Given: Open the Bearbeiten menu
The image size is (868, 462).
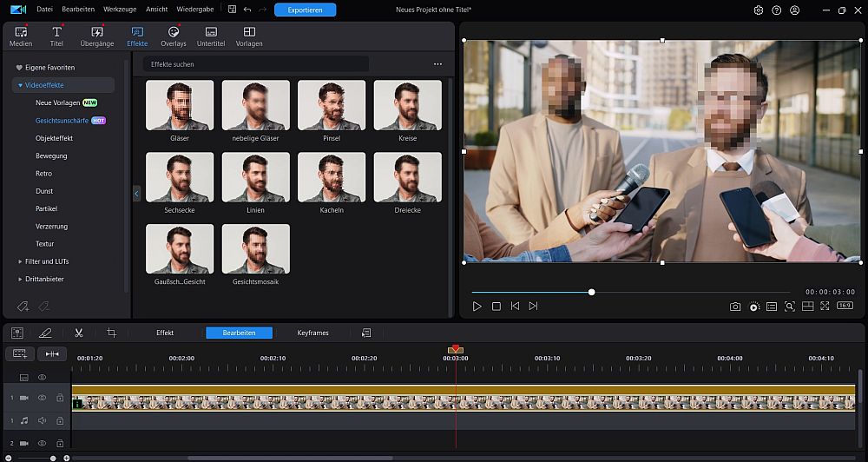Looking at the screenshot, I should click(x=78, y=10).
